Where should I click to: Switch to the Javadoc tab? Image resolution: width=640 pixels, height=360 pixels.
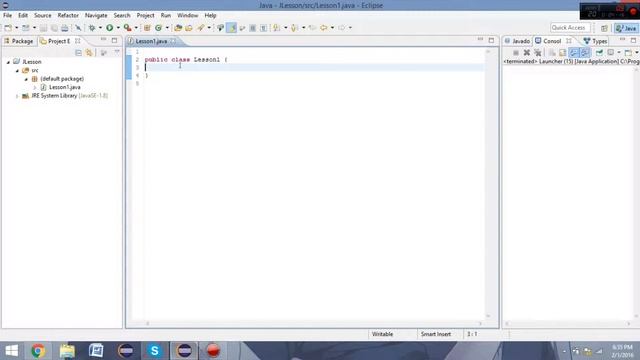click(x=517, y=41)
